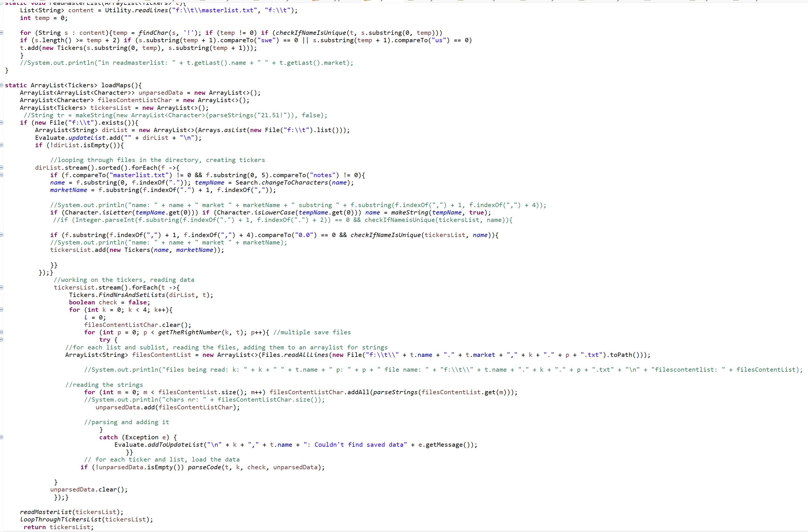Screen dimensions: 808x532
Task: Collapse the 'for (String s : content)' block
Action: tap(2, 33)
